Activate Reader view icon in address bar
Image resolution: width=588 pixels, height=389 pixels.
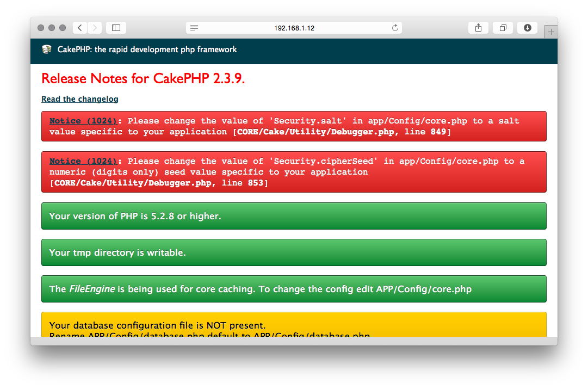click(x=194, y=27)
